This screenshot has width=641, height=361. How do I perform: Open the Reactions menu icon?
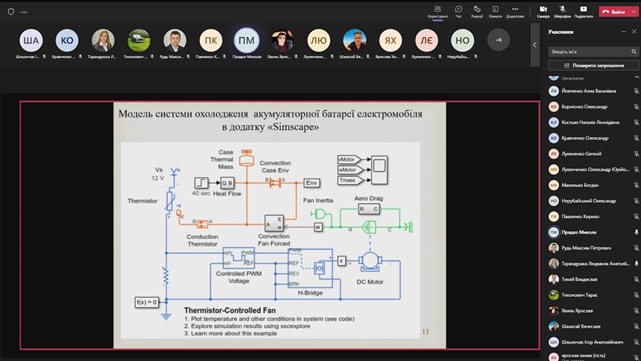coord(477,11)
